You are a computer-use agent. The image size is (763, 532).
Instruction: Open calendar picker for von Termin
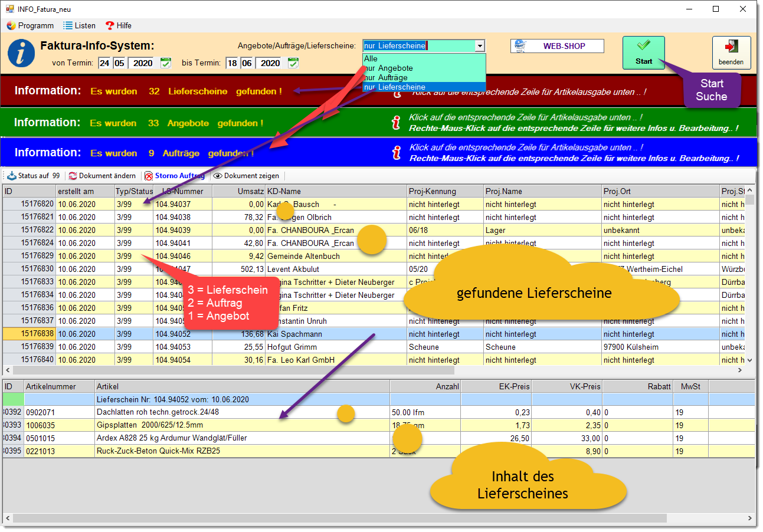coord(166,63)
